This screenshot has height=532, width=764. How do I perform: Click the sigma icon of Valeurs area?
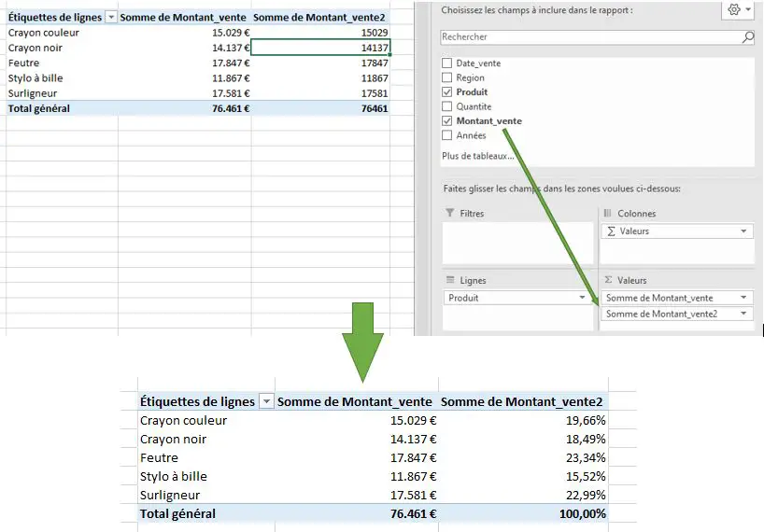pos(608,280)
